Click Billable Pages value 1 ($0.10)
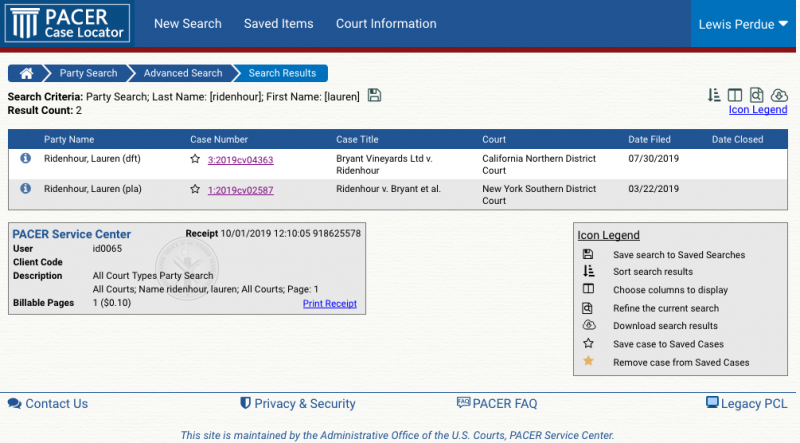This screenshot has width=800, height=443. (x=112, y=303)
